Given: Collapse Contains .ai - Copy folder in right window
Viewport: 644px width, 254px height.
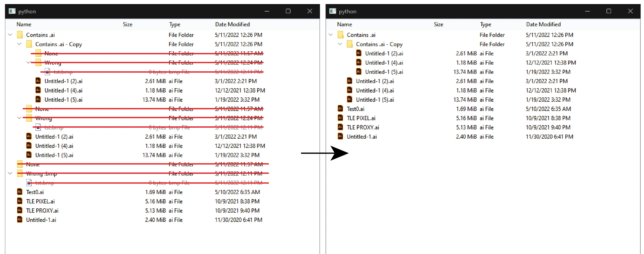Looking at the screenshot, I should pyautogui.click(x=340, y=44).
